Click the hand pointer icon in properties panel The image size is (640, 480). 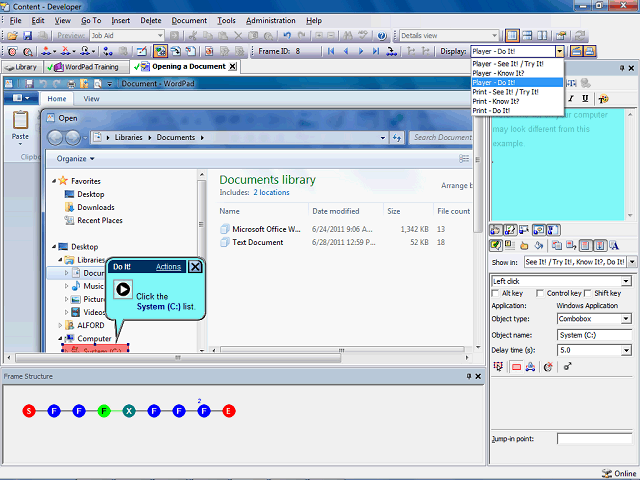pyautogui.click(x=524, y=246)
